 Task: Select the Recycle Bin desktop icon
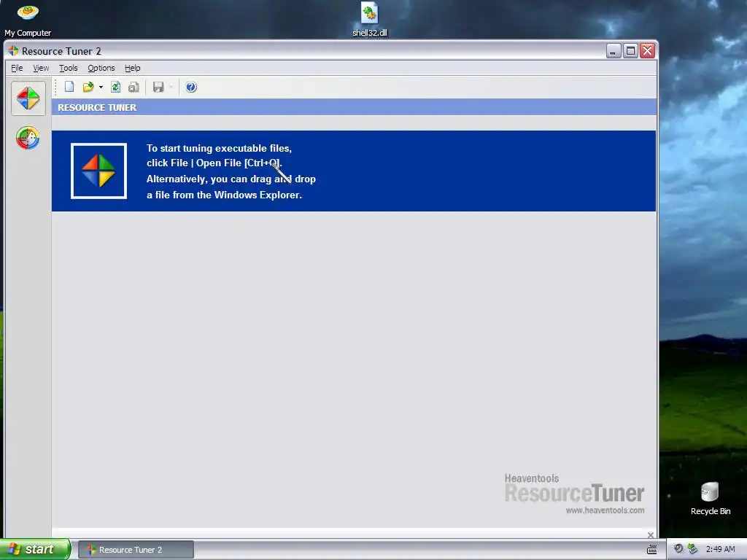click(x=711, y=498)
